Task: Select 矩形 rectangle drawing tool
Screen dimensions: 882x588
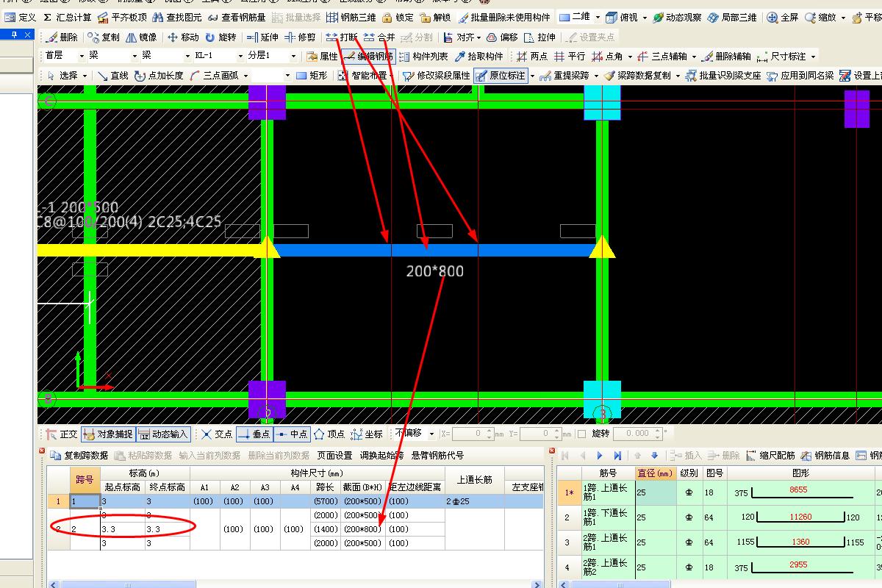Action: (x=312, y=76)
